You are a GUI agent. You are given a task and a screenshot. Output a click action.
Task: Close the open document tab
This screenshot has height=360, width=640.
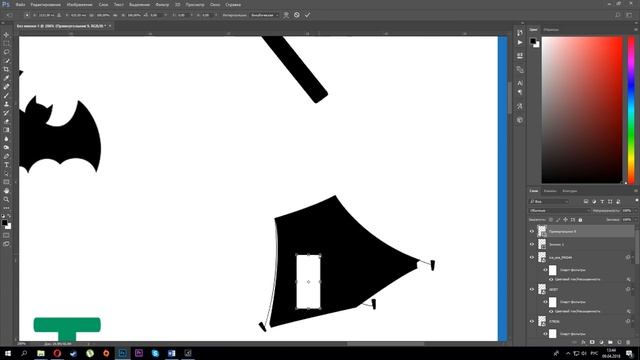pos(110,26)
